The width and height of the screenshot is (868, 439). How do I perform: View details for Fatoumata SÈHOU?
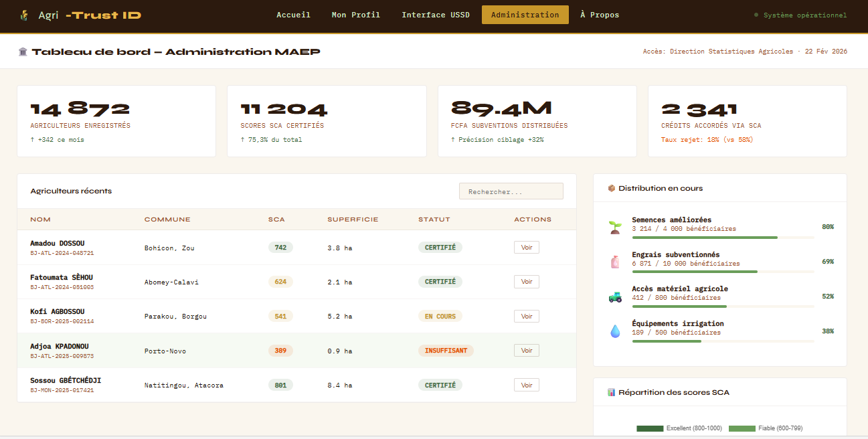coord(527,282)
